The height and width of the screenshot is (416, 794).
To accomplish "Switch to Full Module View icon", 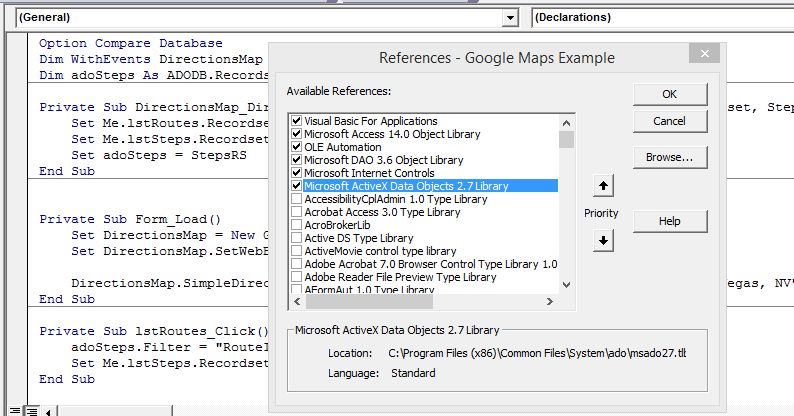I will (x=30, y=409).
